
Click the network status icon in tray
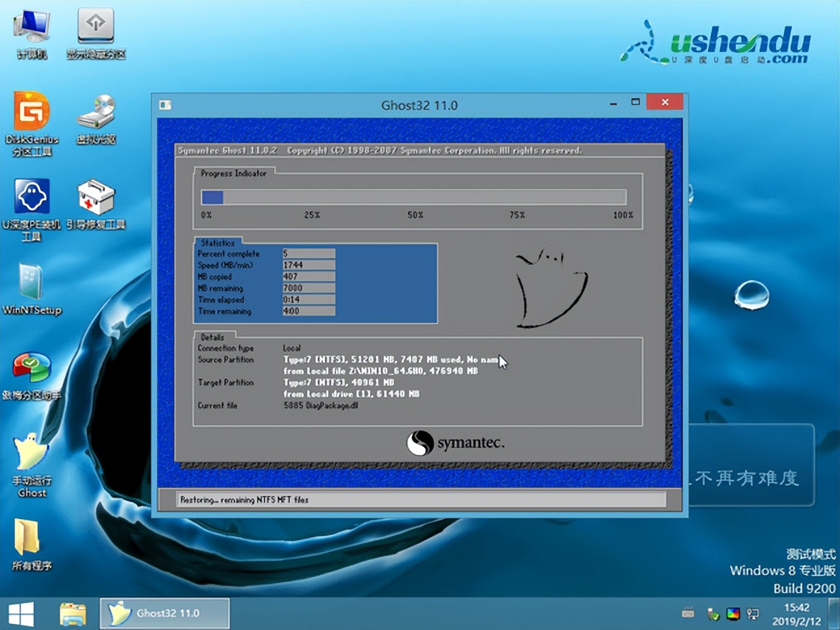753,614
